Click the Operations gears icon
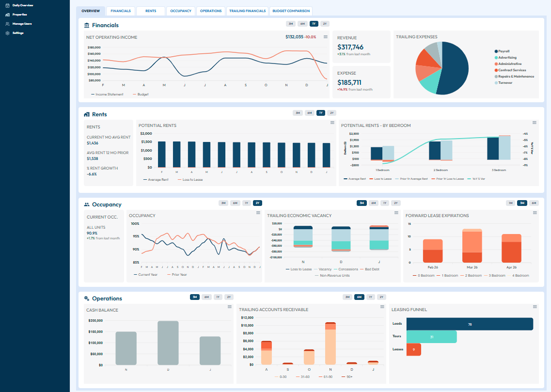Screen dimensions: 551x392 click(87, 298)
